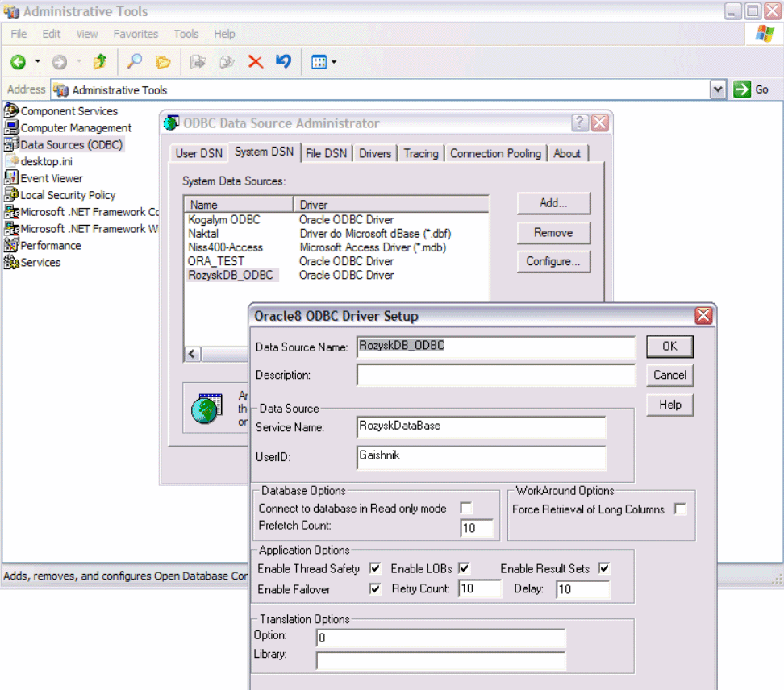This screenshot has height=690, width=784.
Task: Click the blue Undo arrow toolbar icon
Action: tap(283, 62)
